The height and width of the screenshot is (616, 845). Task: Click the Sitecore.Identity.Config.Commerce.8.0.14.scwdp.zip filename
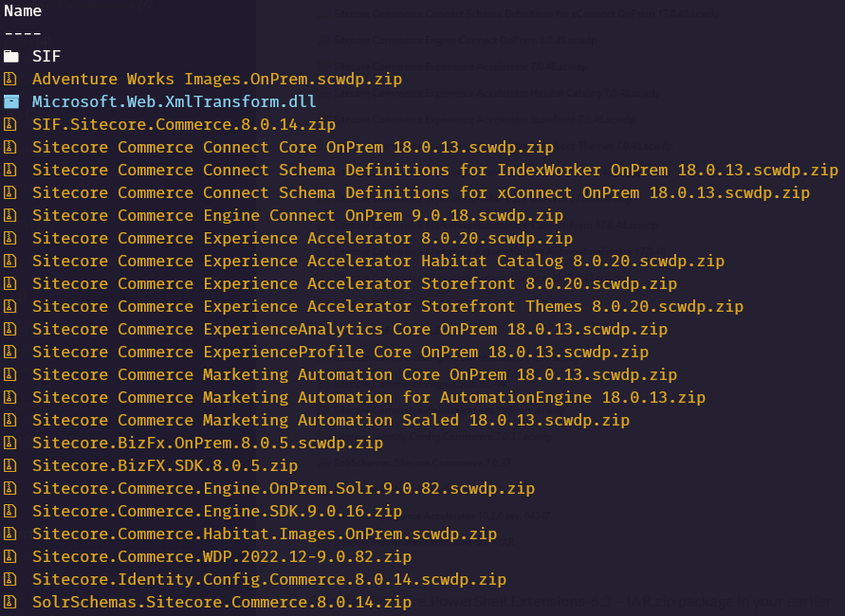click(x=269, y=579)
